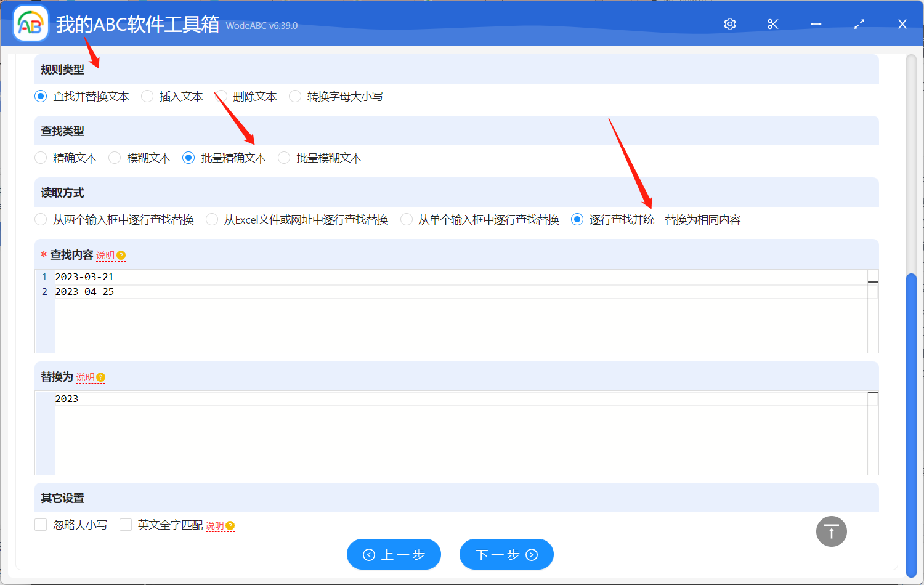
Task: Choose 转换字母大小写 as rule type
Action: (x=294, y=96)
